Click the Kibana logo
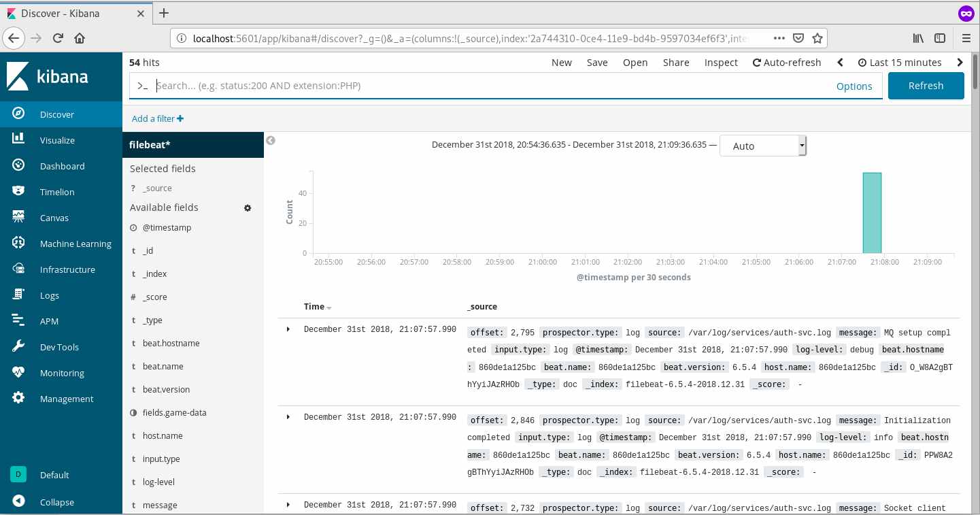 coord(47,76)
